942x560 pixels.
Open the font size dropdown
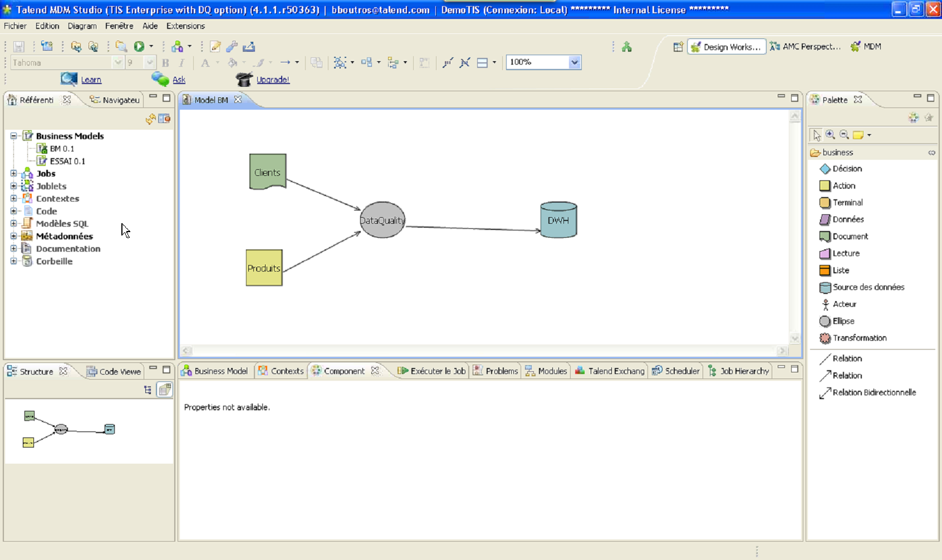(150, 63)
